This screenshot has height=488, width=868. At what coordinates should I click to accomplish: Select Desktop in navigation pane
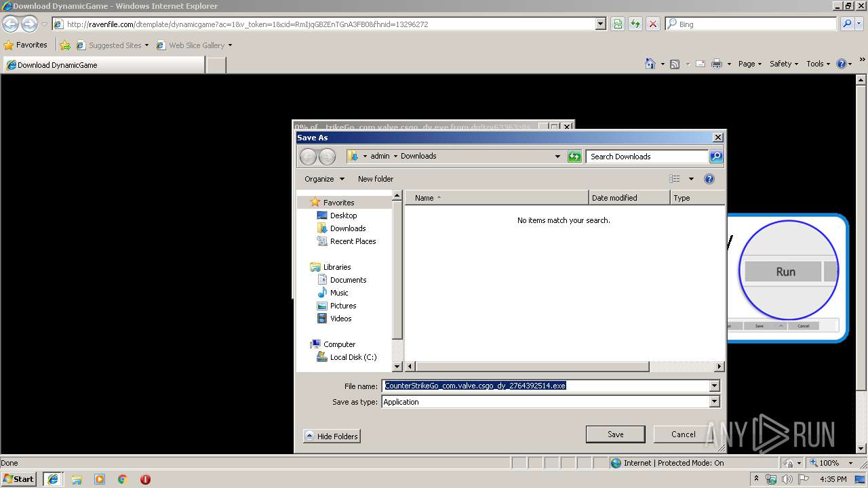pos(336,216)
